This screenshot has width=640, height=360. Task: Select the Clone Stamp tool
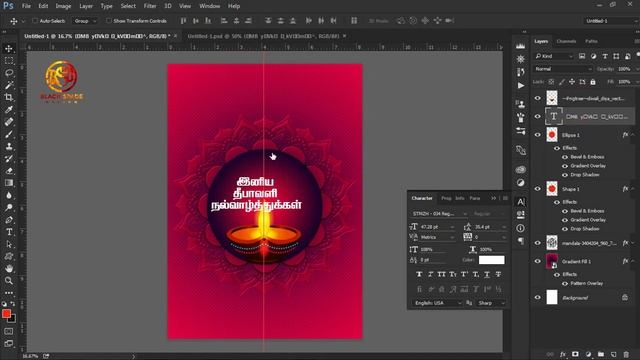click(x=9, y=146)
